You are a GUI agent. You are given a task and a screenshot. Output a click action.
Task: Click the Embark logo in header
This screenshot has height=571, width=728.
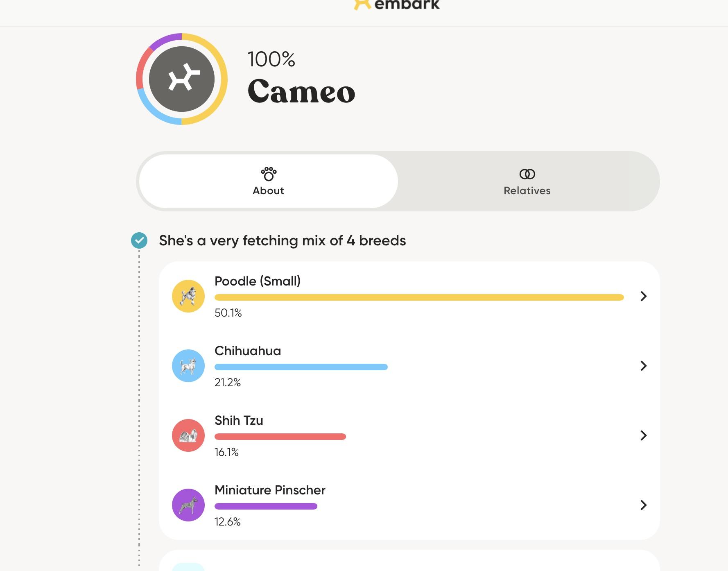coord(396,5)
